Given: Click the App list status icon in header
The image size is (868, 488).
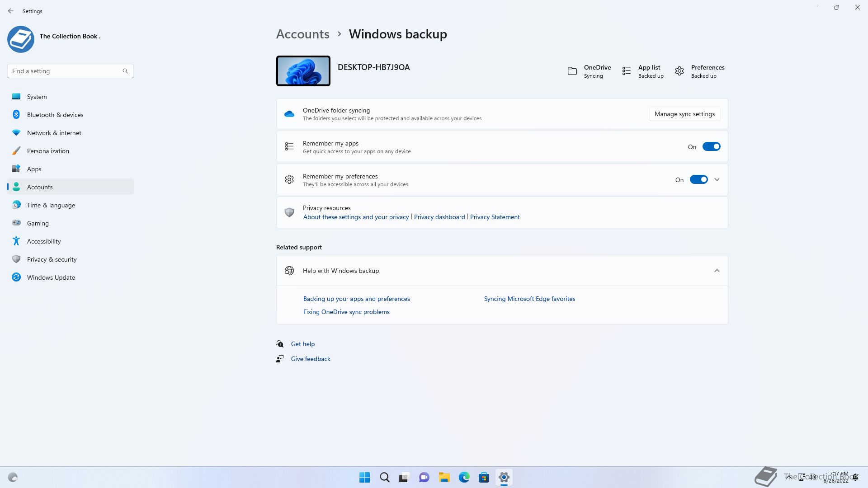Looking at the screenshot, I should 627,71.
